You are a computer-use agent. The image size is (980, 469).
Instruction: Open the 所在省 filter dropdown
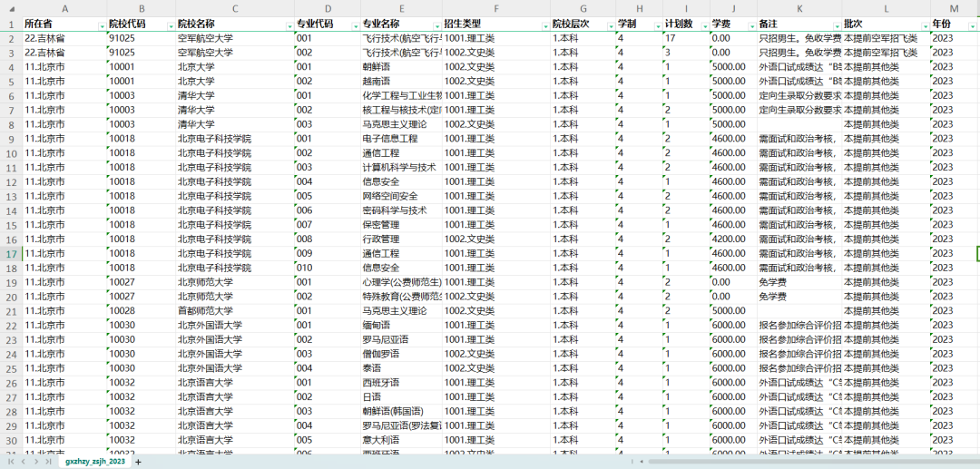[102, 25]
